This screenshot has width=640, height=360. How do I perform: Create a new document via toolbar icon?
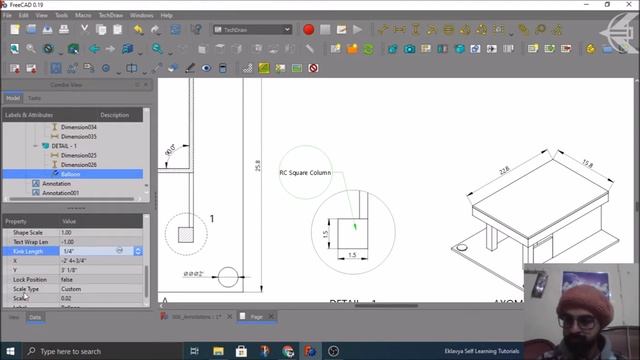pos(15,29)
